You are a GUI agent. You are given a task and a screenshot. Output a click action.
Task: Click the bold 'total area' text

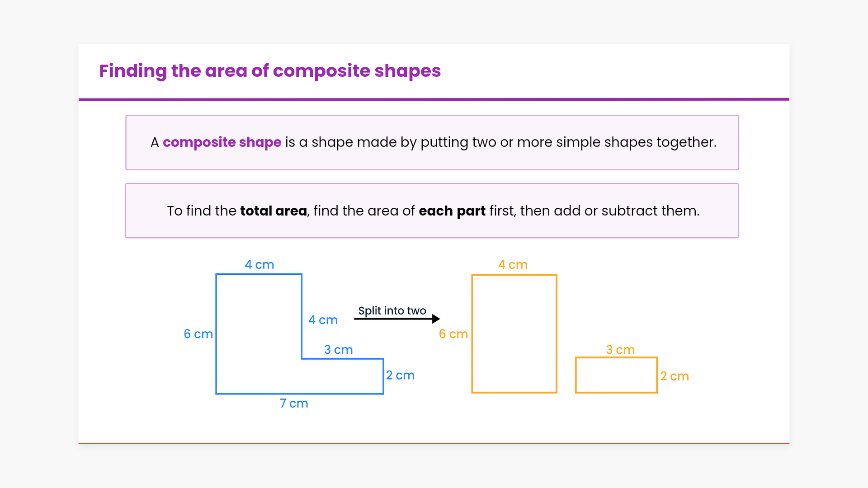pyautogui.click(x=273, y=211)
